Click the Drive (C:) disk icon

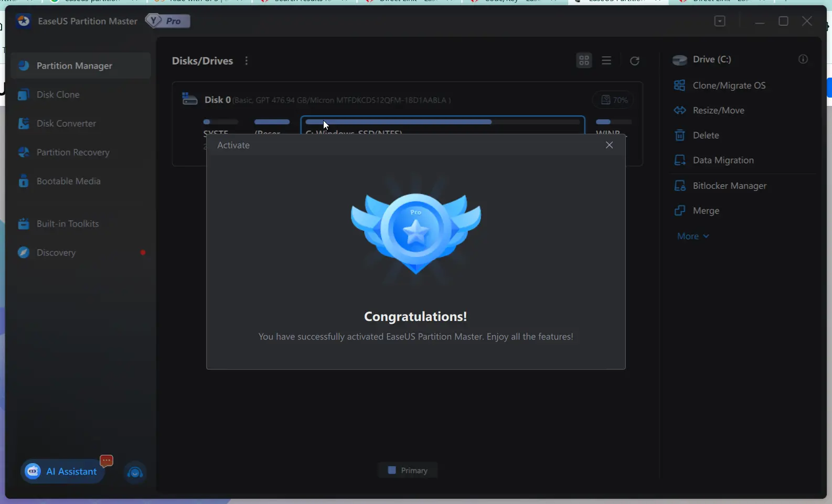click(x=680, y=60)
